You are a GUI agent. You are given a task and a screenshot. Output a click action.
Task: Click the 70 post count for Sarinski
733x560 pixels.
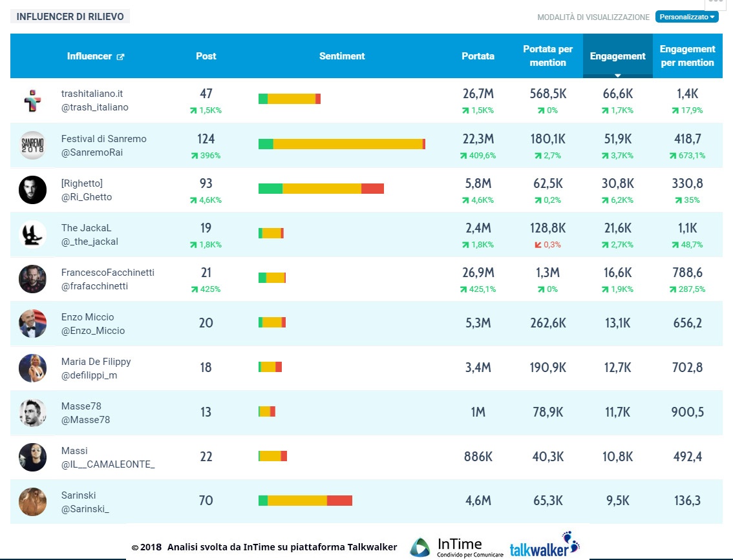206,501
